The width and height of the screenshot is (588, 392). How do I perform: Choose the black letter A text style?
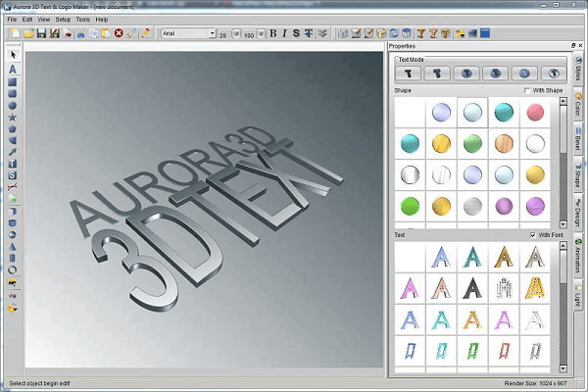[472, 288]
